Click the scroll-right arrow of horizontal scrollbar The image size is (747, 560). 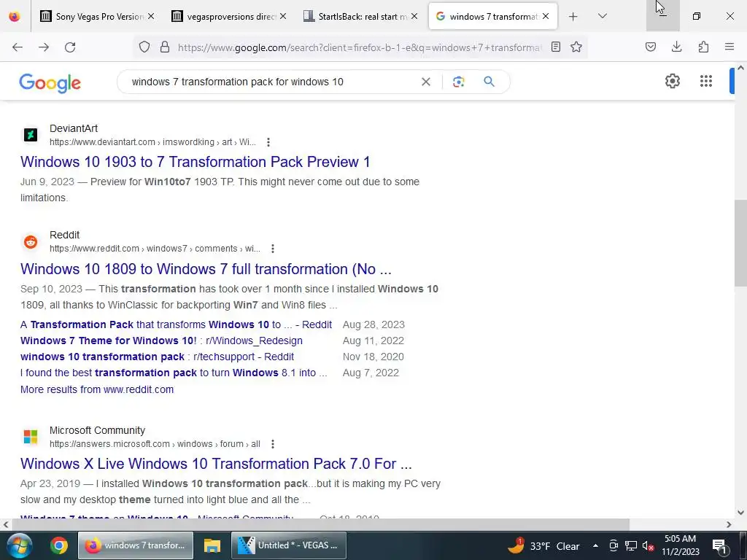click(x=729, y=524)
